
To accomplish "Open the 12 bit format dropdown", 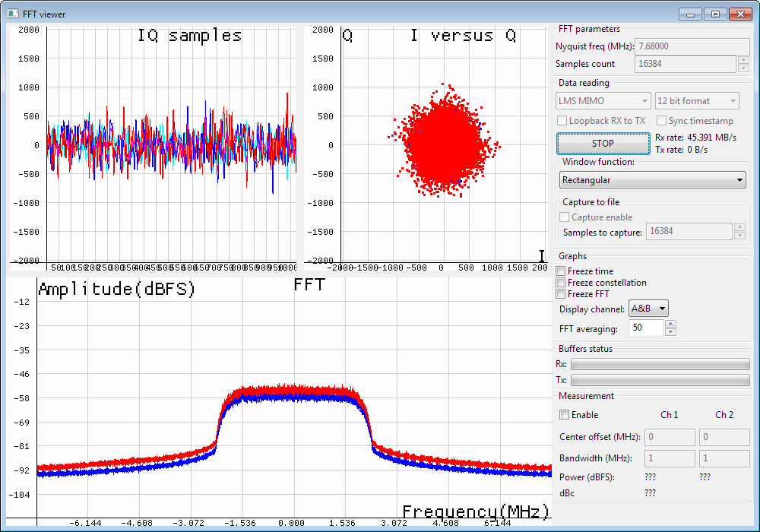I will (697, 101).
